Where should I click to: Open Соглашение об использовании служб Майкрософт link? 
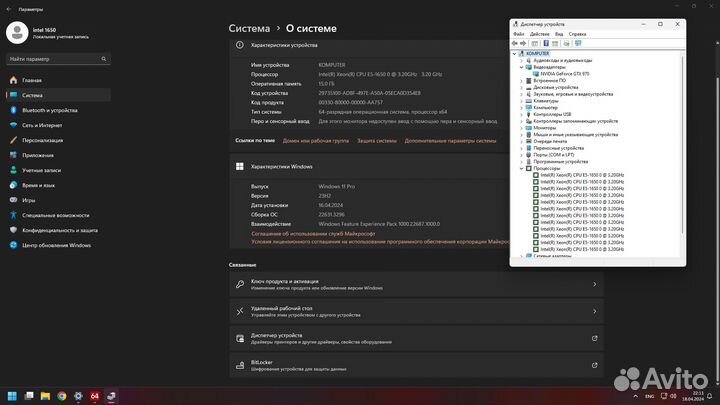[x=313, y=234]
